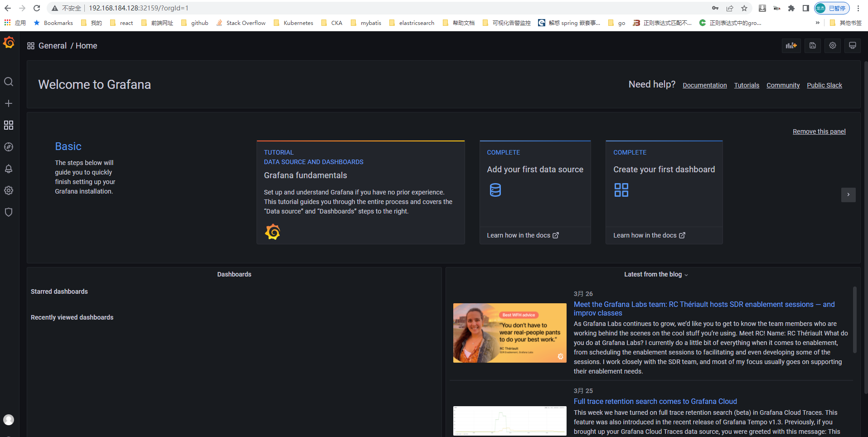This screenshot has height=437, width=868.
Task: Expand hidden bookmarks with double chevron
Action: coord(817,23)
